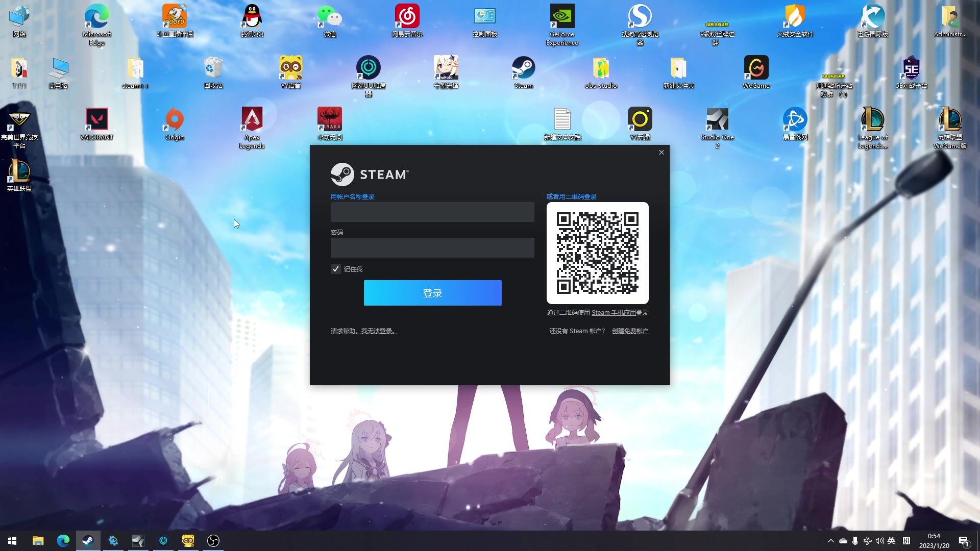Open the Studio One 2 desktop shortcut
The image size is (980, 551).
point(717,120)
